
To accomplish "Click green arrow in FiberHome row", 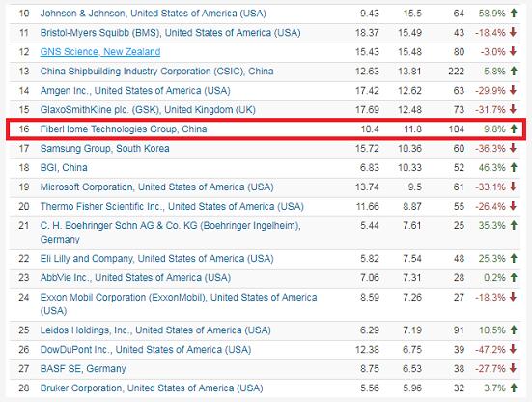I will (514, 129).
